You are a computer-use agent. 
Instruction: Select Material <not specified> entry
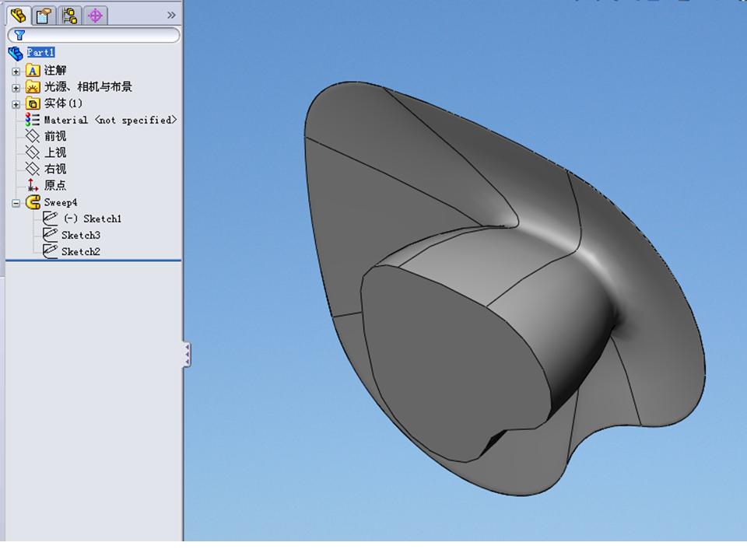pyautogui.click(x=110, y=120)
